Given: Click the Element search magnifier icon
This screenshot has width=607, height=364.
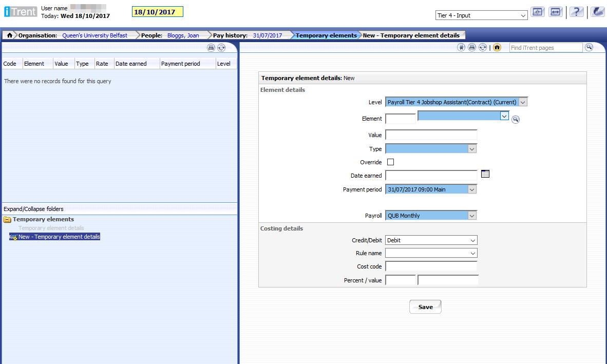Looking at the screenshot, I should point(516,120).
